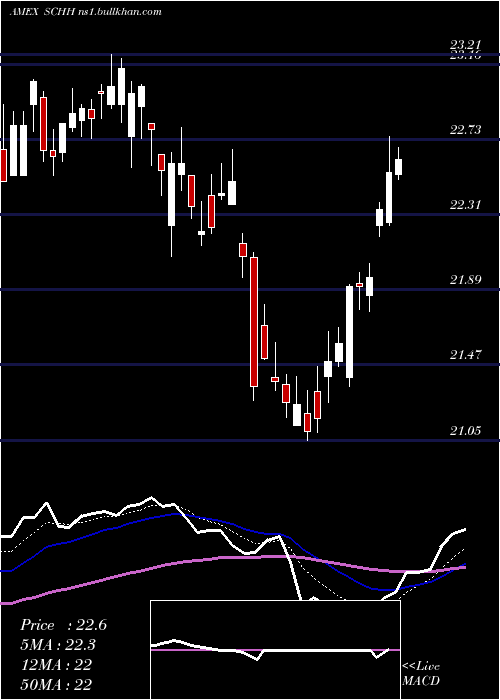
Task: Click the 50MA : 22 readout
Action: click(56, 684)
